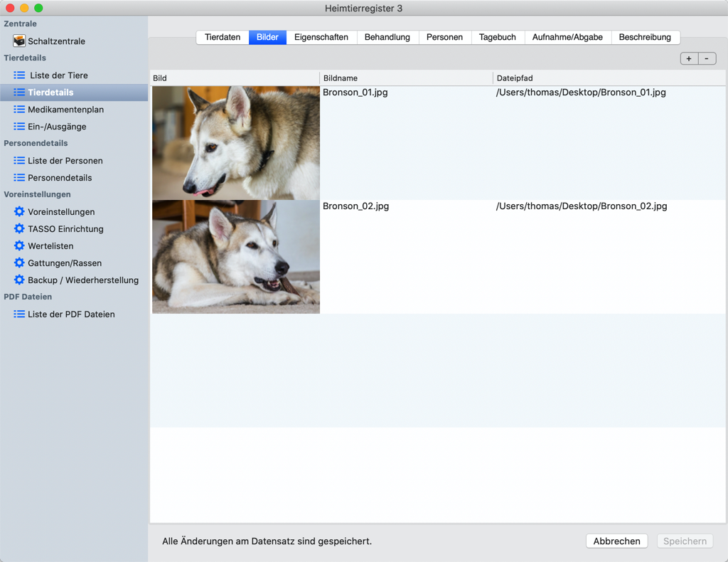Open Ein-/Ausgänge sidebar entry
Screen dimensions: 728x562
coord(57,127)
